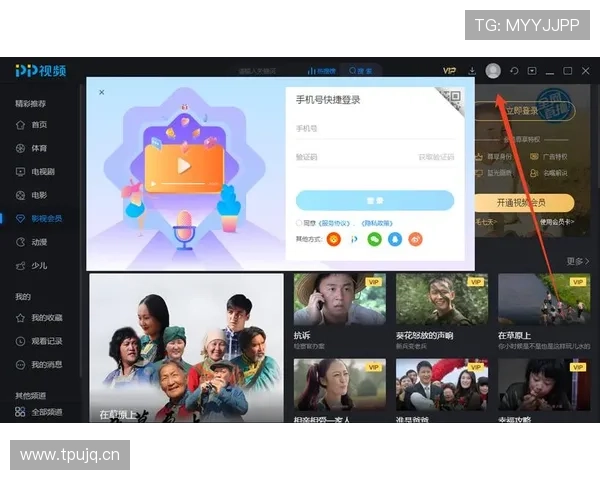Open the 少儿 kids channel icon
The height and width of the screenshot is (480, 600).
point(20,266)
